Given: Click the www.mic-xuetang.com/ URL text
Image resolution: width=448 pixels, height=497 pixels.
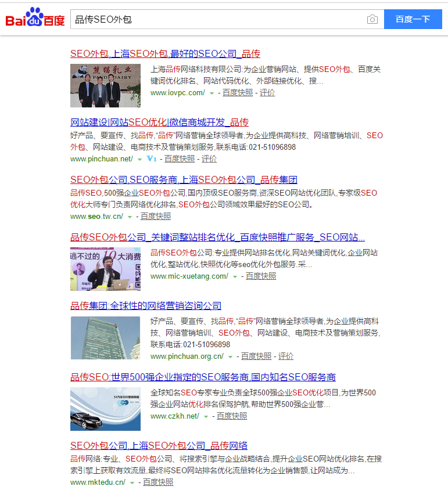Looking at the screenshot, I should (189, 276).
